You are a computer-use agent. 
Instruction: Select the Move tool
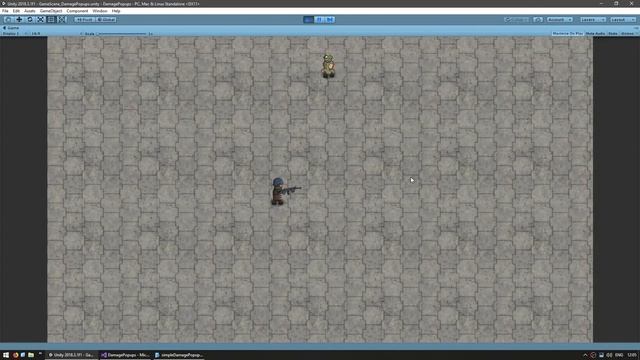point(19,20)
